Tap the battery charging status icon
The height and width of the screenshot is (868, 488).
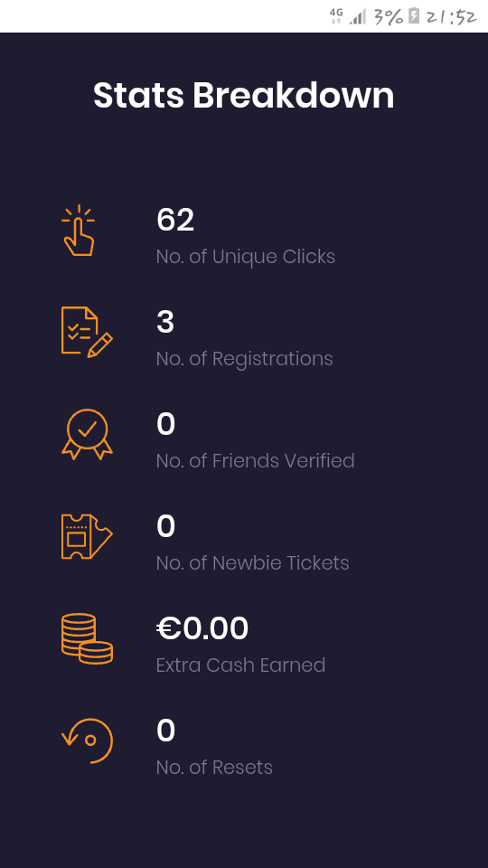pyautogui.click(x=414, y=16)
